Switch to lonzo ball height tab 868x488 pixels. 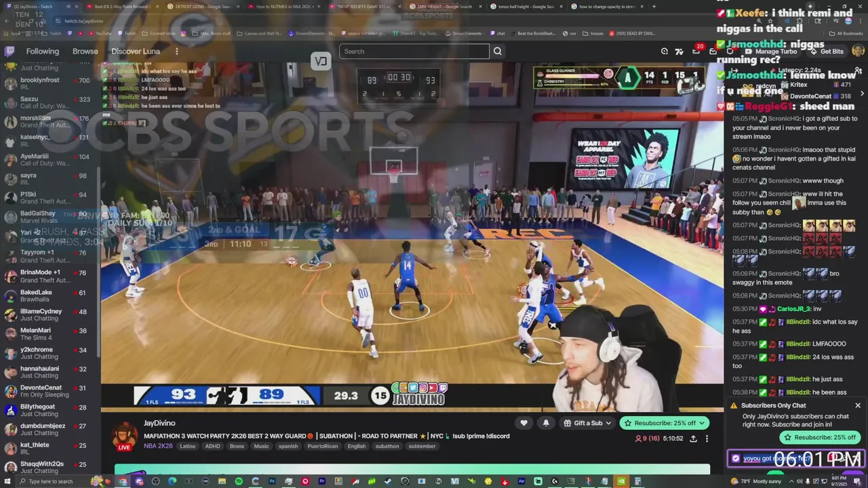pyautogui.click(x=526, y=6)
